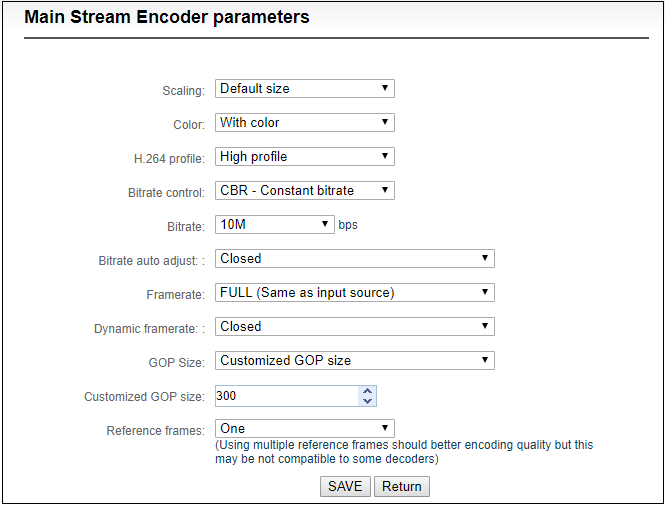The height and width of the screenshot is (505, 665).
Task: Open the Framerate dropdown
Action: pyautogui.click(x=355, y=292)
